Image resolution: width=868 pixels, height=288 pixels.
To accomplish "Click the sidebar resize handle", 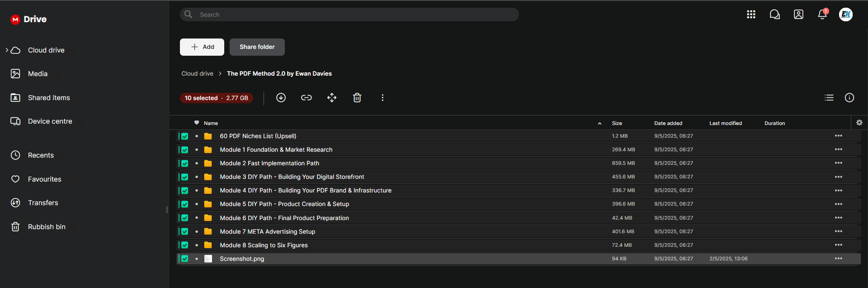I will click(x=167, y=210).
